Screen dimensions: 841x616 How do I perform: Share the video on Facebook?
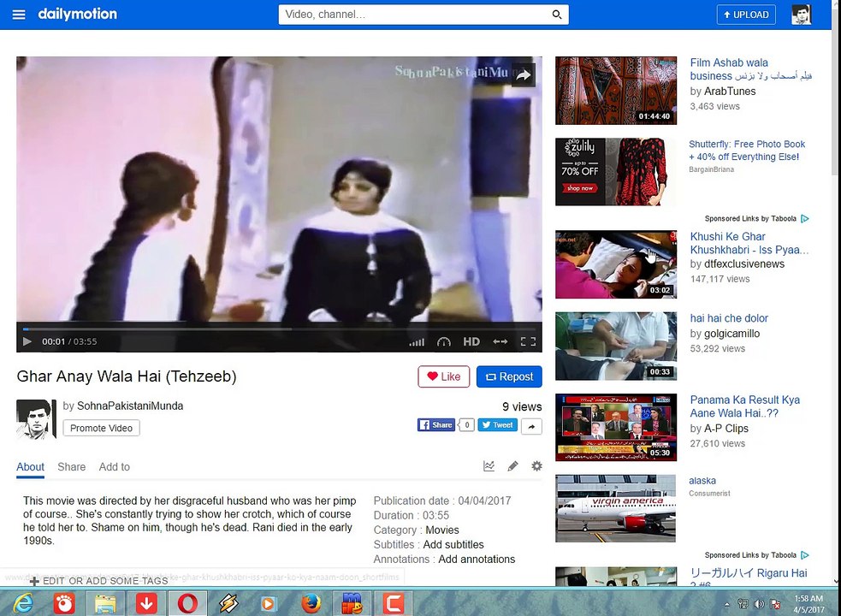(436, 425)
